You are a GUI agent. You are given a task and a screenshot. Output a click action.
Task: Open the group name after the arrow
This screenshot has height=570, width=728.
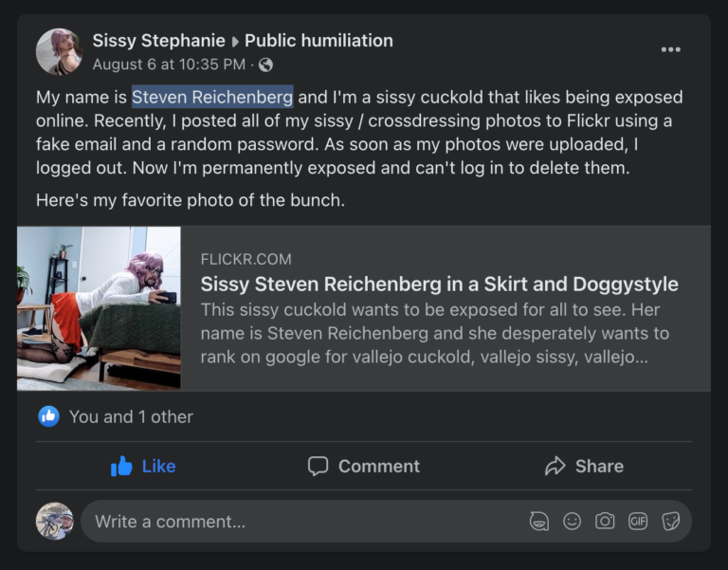[x=318, y=41]
